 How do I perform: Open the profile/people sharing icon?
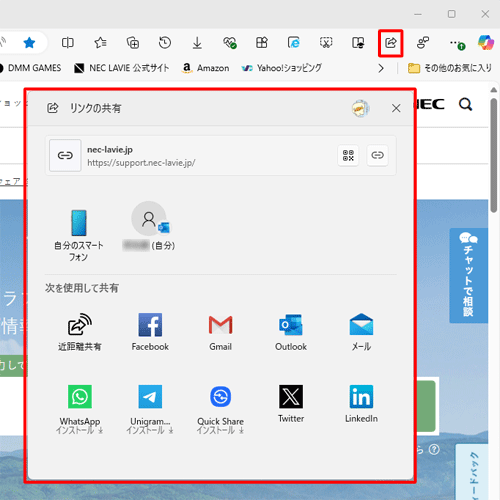[x=423, y=43]
